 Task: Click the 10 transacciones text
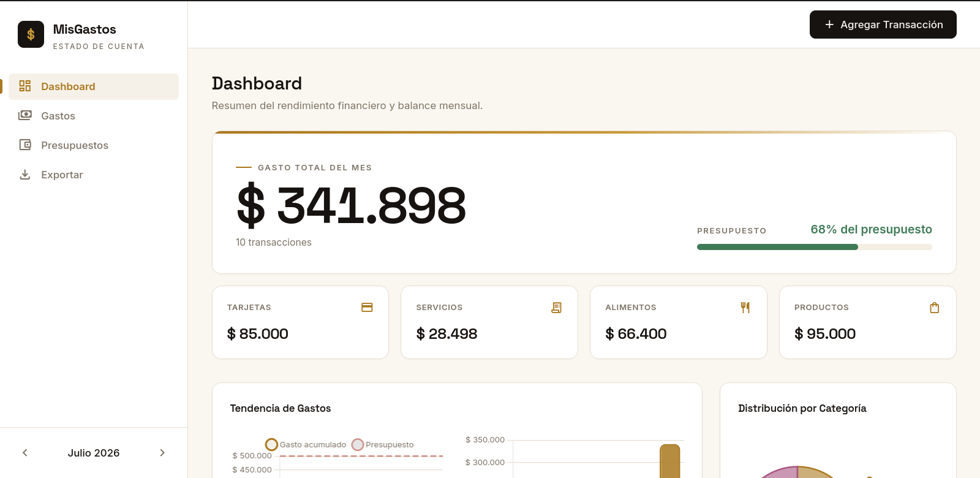pos(274,243)
